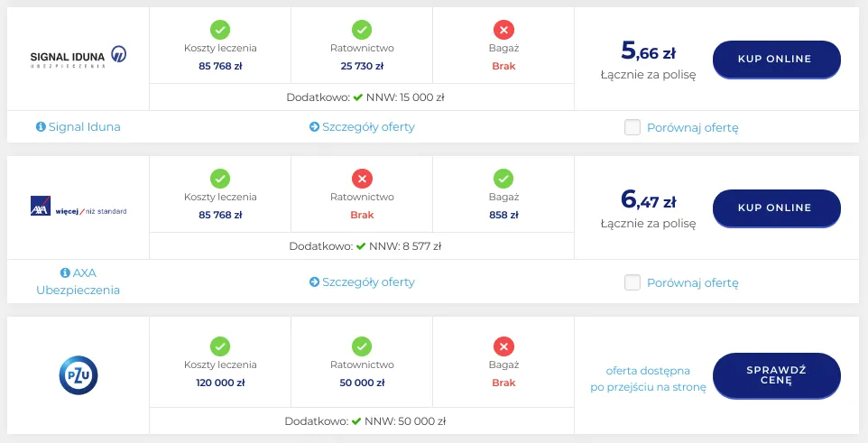Click the PZU round logo
Image resolution: width=868 pixels, height=443 pixels.
click(78, 374)
